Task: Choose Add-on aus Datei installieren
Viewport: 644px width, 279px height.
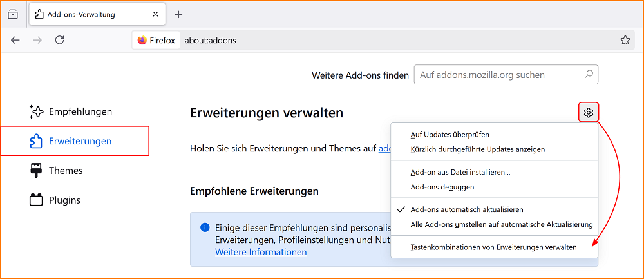Action: point(494,172)
